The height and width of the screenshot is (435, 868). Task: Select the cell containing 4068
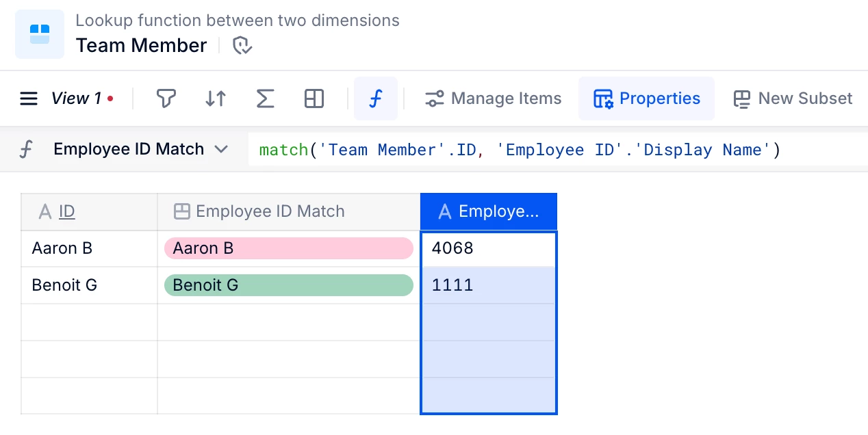(488, 248)
